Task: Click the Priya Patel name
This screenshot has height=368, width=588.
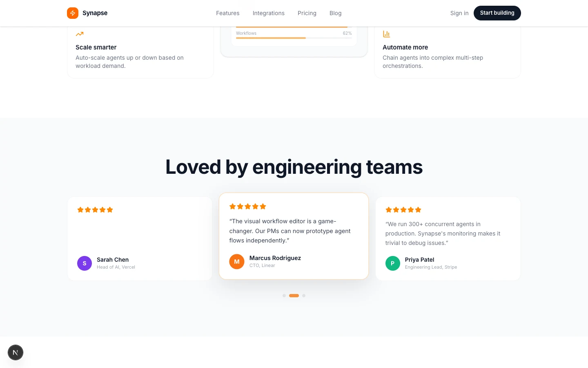Action: click(420, 260)
